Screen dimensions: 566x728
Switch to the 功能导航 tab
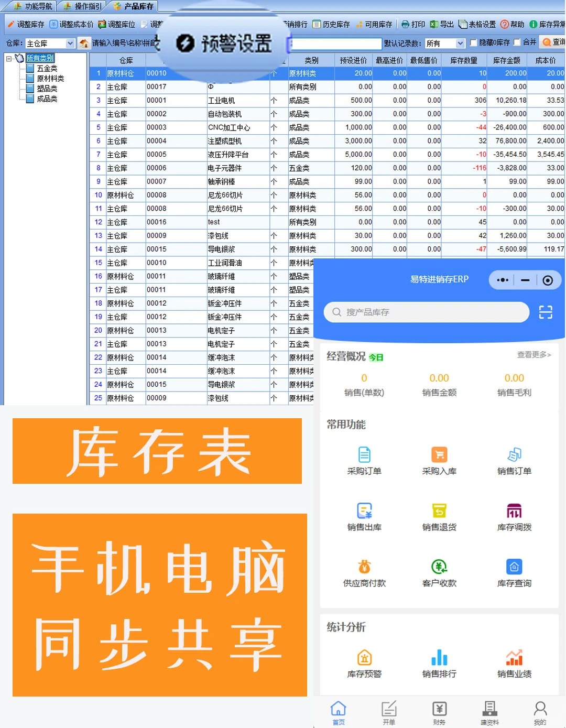[33, 6]
